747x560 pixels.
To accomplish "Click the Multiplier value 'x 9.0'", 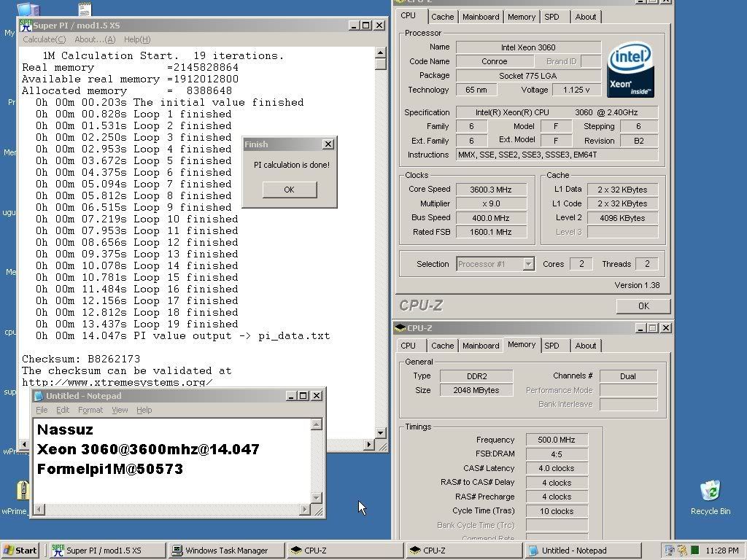I will [491, 203].
